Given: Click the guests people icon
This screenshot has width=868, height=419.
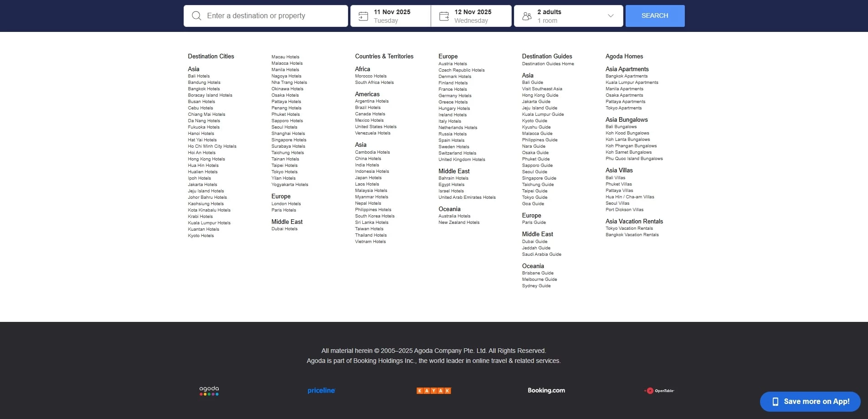Looking at the screenshot, I should click(527, 16).
